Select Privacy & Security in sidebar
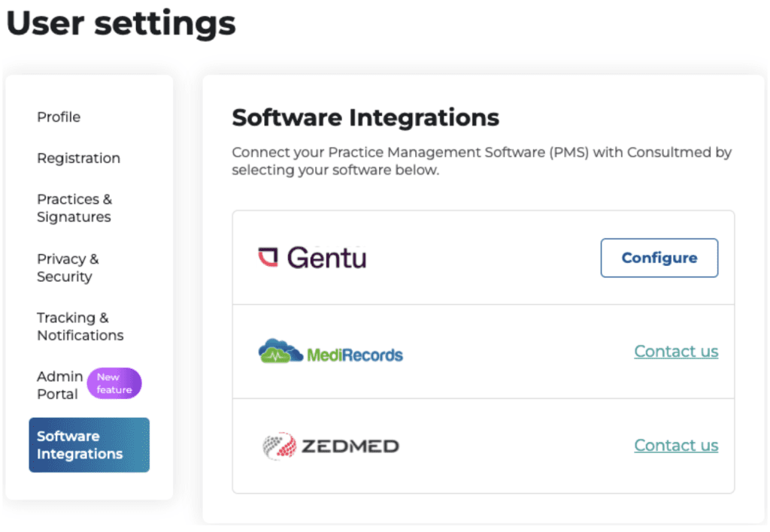Screen dimensions: 770x532 pos(68,268)
